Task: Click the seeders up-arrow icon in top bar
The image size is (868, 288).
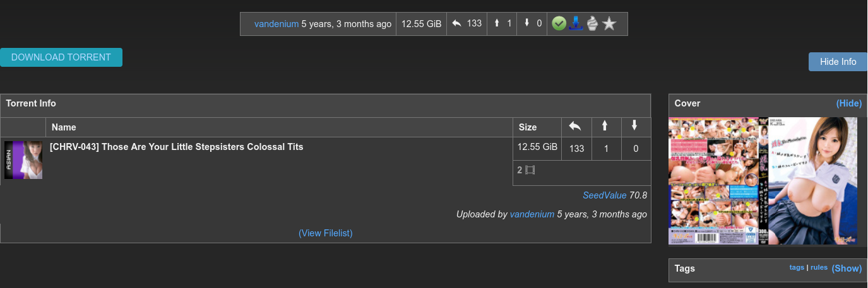Action: (x=497, y=24)
